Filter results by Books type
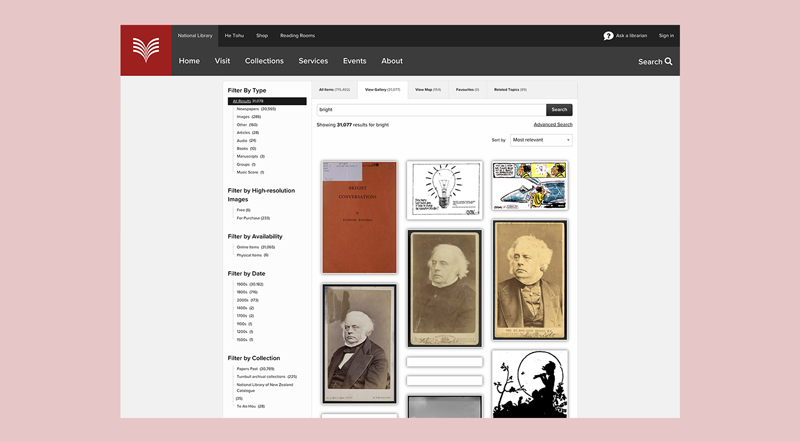Image resolution: width=800 pixels, height=442 pixels. click(246, 149)
